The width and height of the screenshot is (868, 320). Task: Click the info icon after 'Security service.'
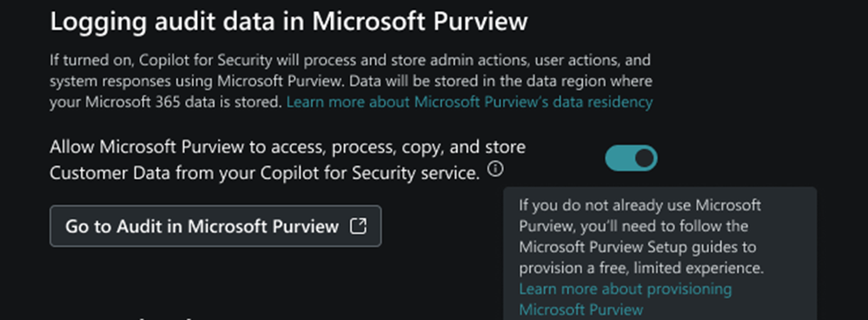coord(495,169)
